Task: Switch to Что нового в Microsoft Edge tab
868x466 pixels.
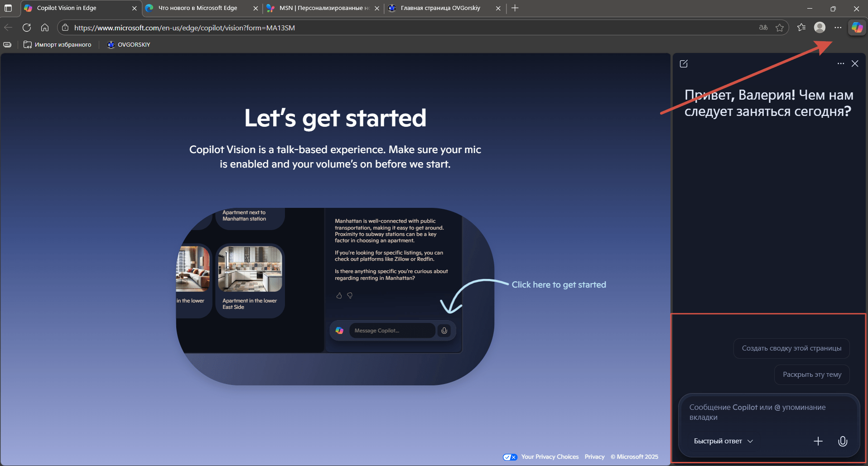Action: click(202, 8)
